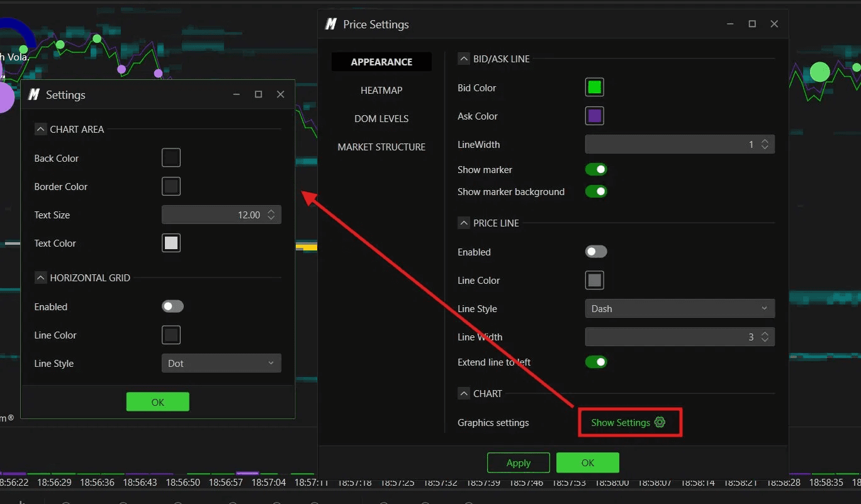Close the Price Settings window
The width and height of the screenshot is (861, 504).
coord(774,24)
